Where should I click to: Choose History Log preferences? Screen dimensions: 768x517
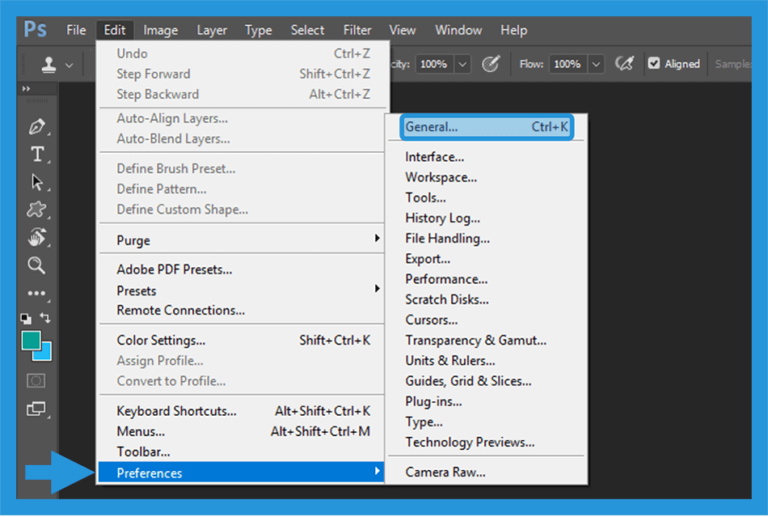(x=486, y=218)
